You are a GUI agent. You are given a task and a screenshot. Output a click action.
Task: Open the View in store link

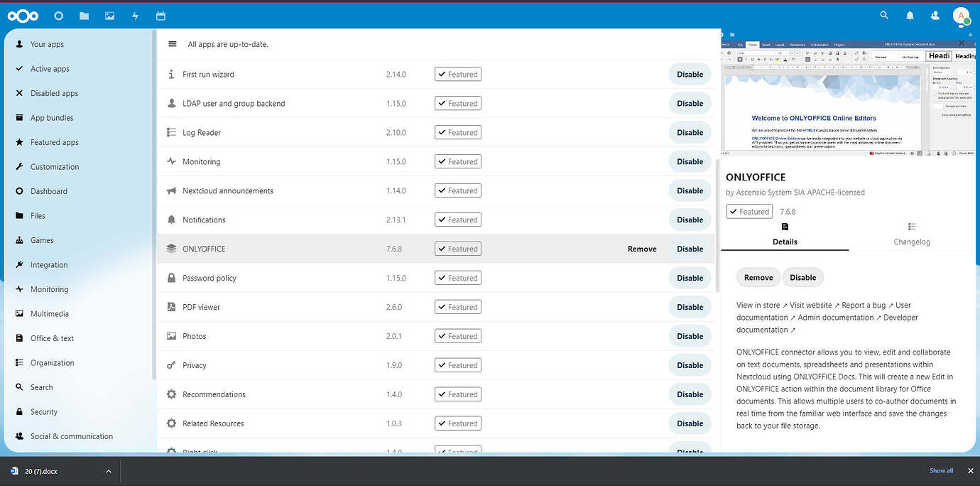[x=762, y=306]
